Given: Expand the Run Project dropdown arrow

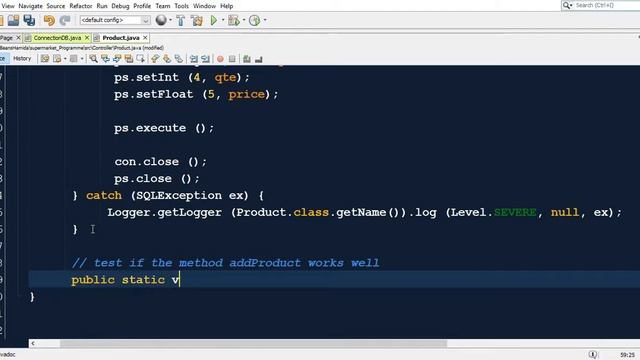Looking at the screenshot, I should click(223, 20).
